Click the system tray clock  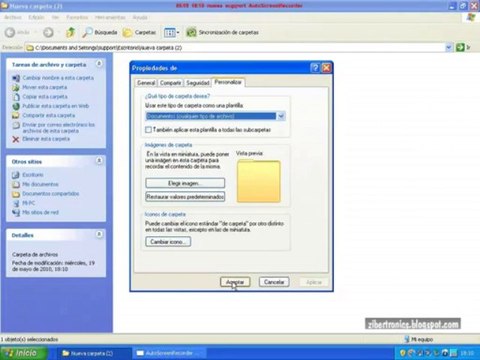click(x=467, y=353)
